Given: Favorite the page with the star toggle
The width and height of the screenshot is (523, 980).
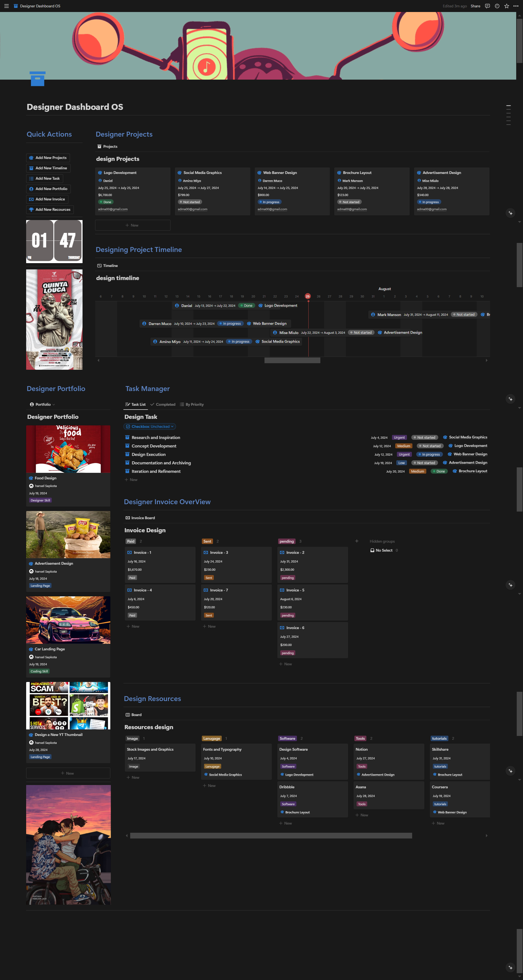Looking at the screenshot, I should click(x=506, y=6).
